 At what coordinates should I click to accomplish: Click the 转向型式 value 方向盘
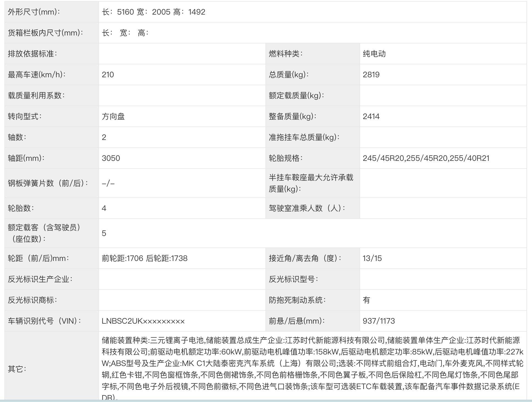pos(112,117)
